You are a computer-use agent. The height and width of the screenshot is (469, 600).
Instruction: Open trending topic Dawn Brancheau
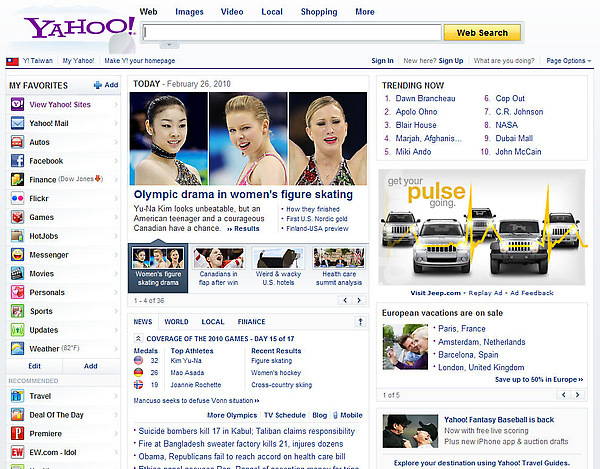tap(426, 98)
